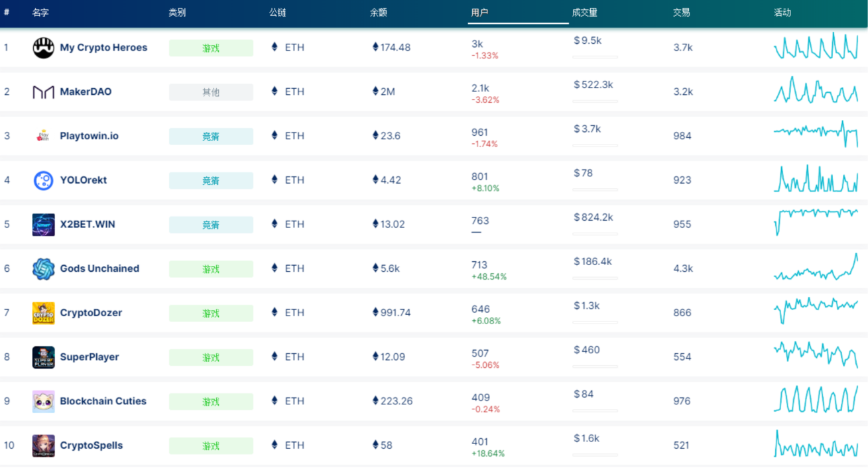The image size is (868, 468).
Task: Select the YOLOrekt logo icon
Action: point(44,180)
